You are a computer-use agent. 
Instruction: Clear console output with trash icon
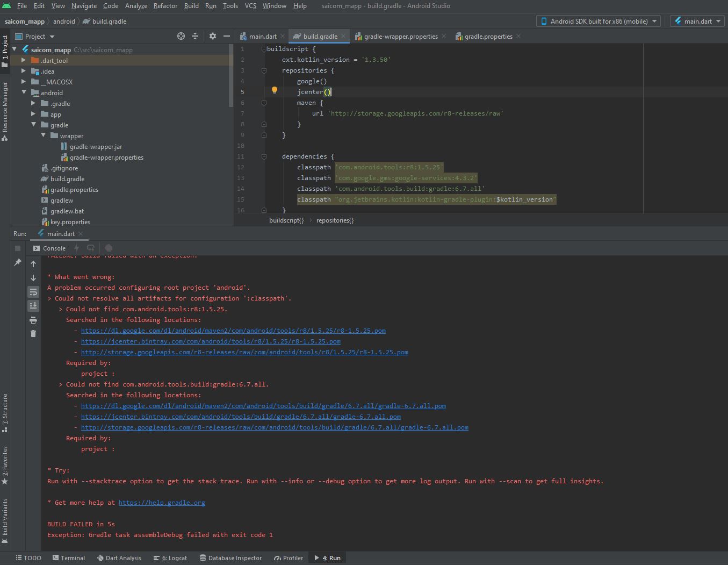(x=33, y=334)
